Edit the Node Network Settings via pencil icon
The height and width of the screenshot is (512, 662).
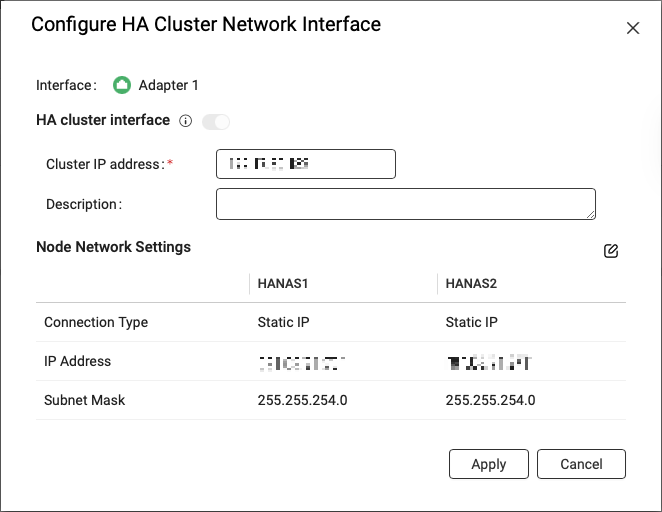pos(611,251)
